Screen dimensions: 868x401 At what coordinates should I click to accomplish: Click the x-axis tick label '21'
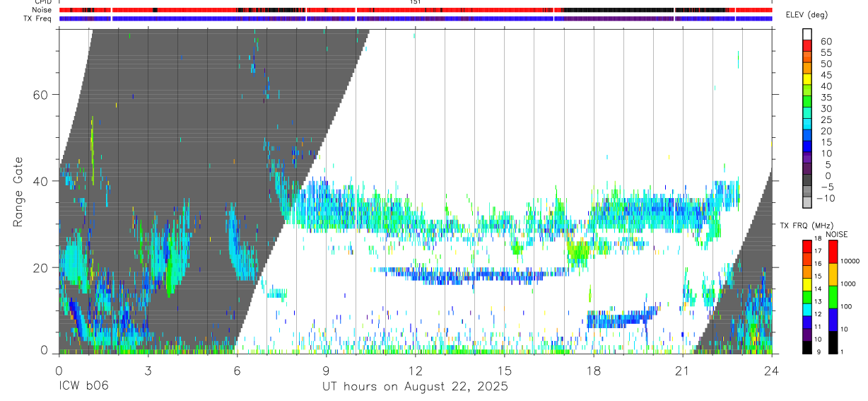click(682, 370)
